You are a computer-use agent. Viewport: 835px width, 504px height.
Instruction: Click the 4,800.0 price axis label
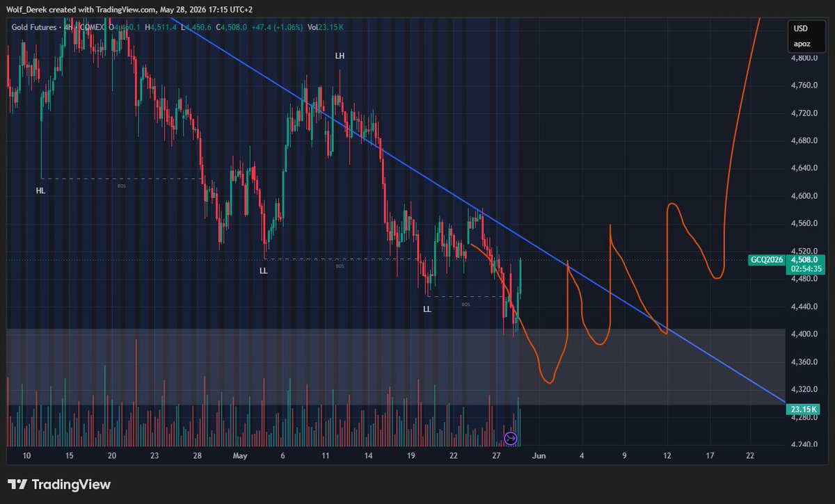click(x=804, y=58)
